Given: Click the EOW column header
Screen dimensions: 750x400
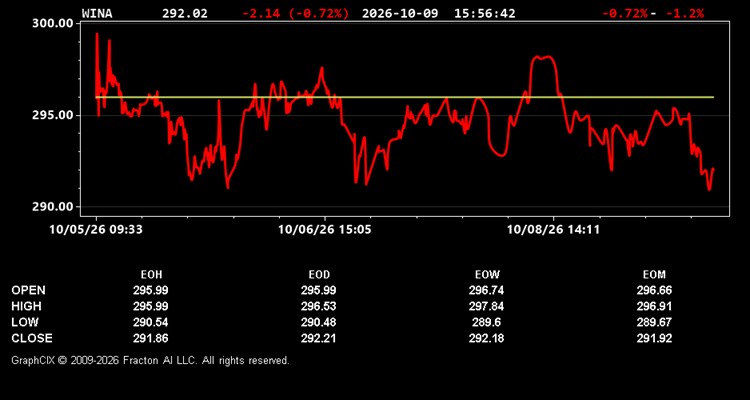Looking at the screenshot, I should point(487,275).
